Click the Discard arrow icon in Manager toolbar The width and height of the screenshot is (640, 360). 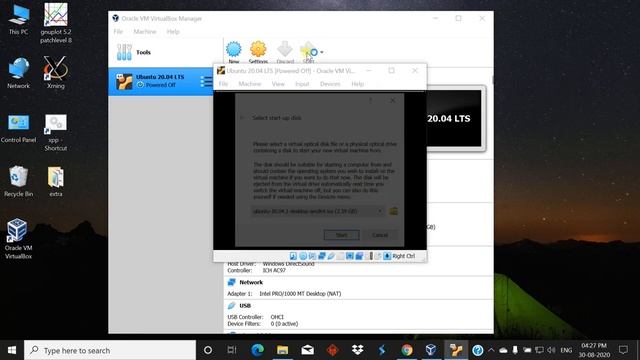pyautogui.click(x=284, y=49)
